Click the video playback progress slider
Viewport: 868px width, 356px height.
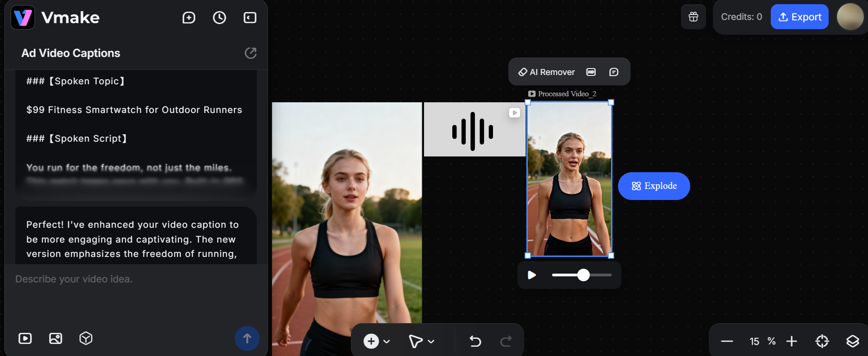click(x=582, y=275)
